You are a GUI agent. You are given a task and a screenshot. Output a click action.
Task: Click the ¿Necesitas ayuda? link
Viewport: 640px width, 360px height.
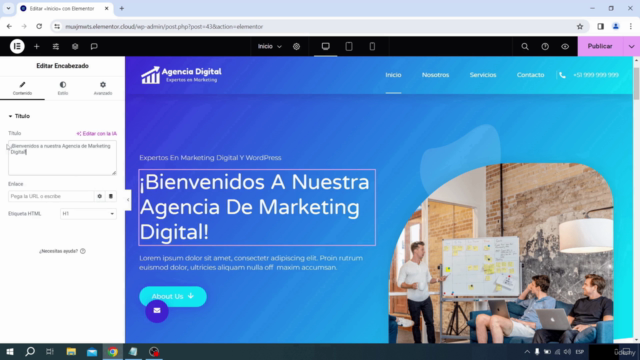[x=62, y=251]
